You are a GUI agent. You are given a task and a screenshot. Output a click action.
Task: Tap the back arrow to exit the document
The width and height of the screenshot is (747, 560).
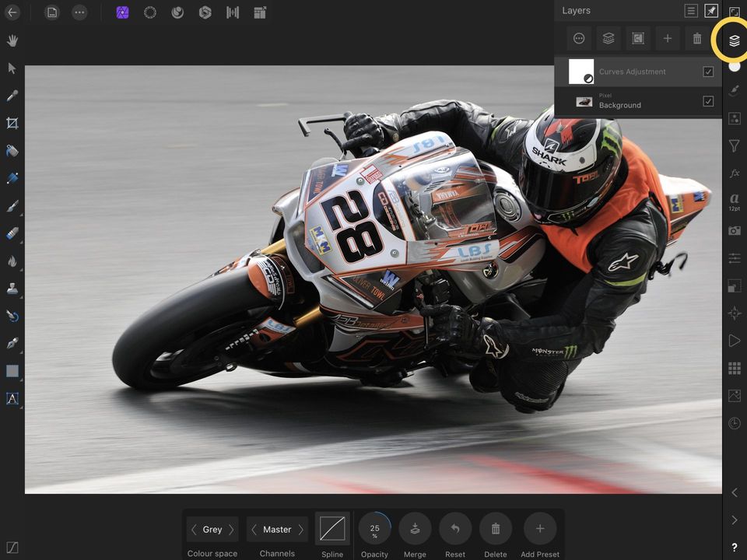pos(12,12)
